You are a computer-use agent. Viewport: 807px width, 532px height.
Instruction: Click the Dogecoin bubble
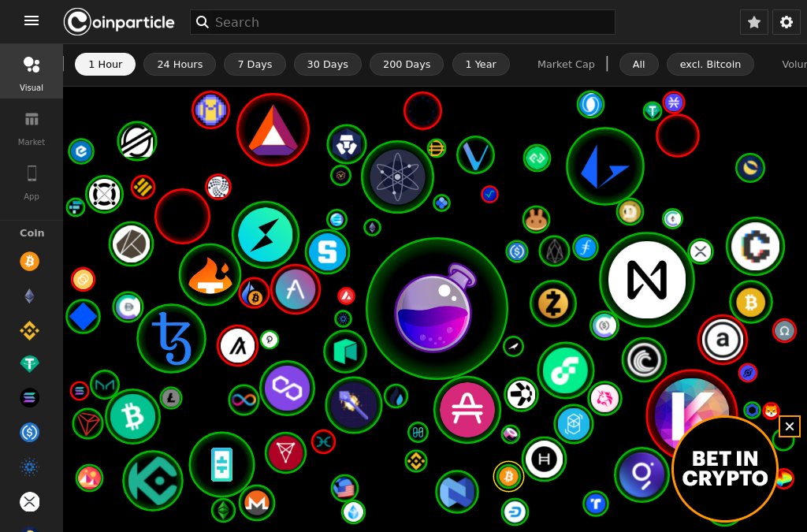(x=630, y=211)
